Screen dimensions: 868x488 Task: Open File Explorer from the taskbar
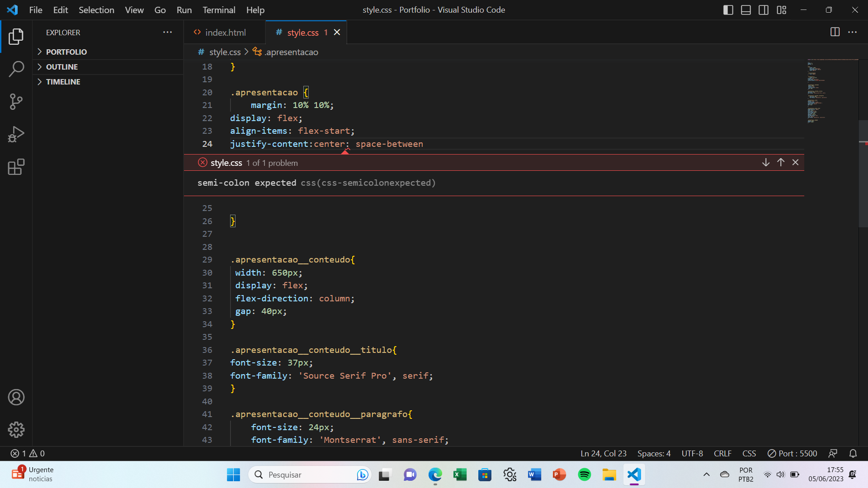click(x=609, y=474)
